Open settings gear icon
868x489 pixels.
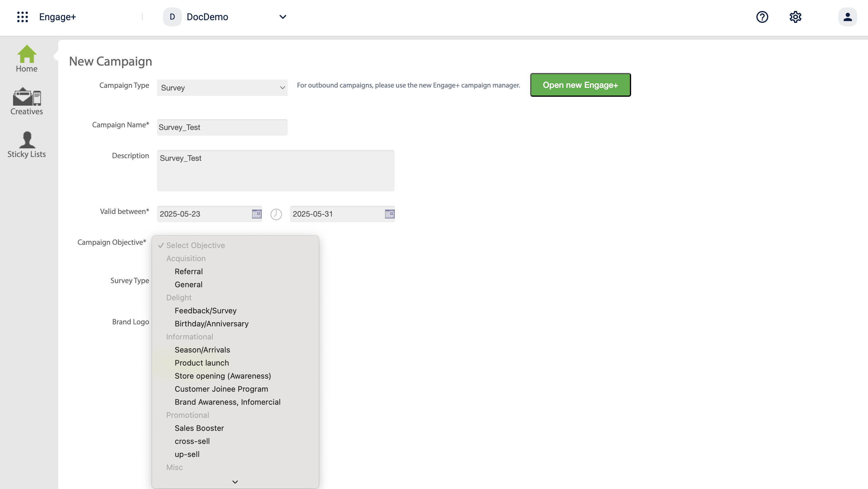tap(795, 17)
